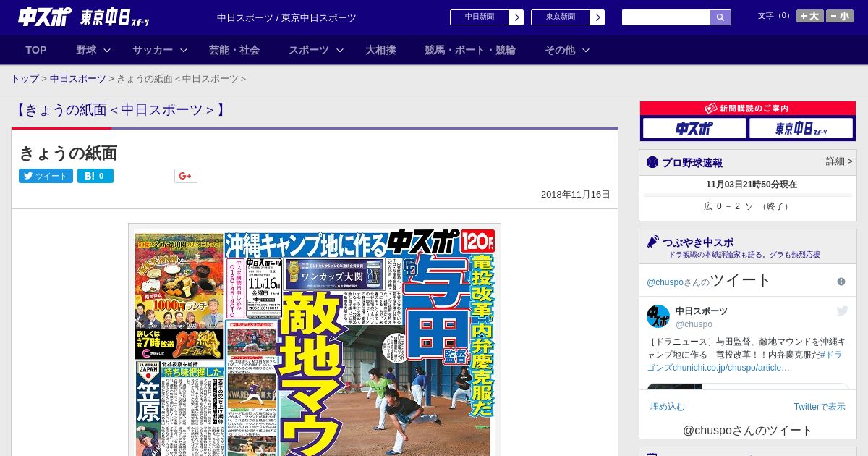The image size is (868, 456).
Task: Select 芸能・社会 in navigation bar
Action: click(234, 50)
